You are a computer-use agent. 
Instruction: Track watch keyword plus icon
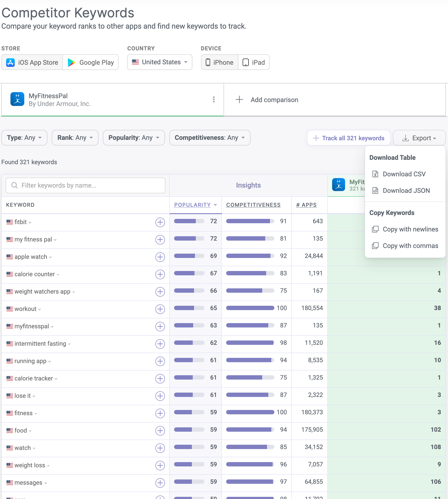click(x=160, y=448)
